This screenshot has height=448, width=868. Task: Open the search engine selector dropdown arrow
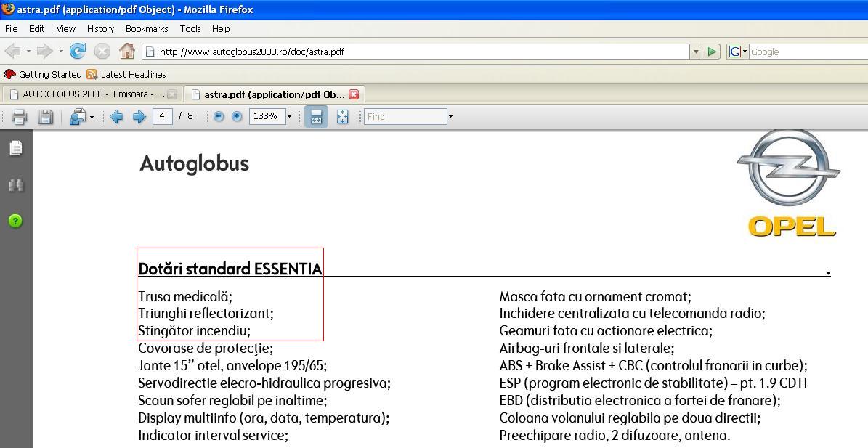[x=745, y=52]
